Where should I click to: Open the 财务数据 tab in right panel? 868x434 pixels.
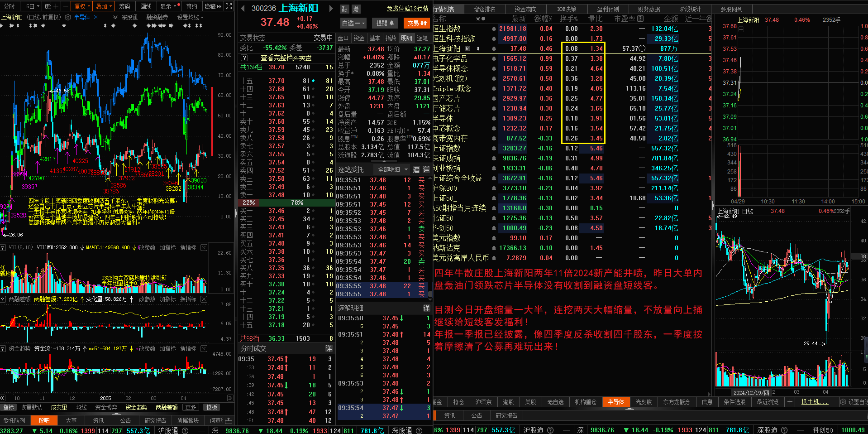(649, 9)
